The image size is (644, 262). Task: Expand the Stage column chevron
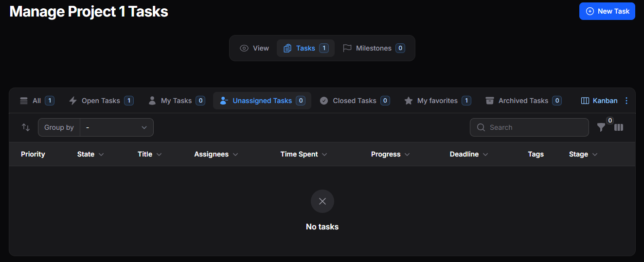click(x=595, y=155)
